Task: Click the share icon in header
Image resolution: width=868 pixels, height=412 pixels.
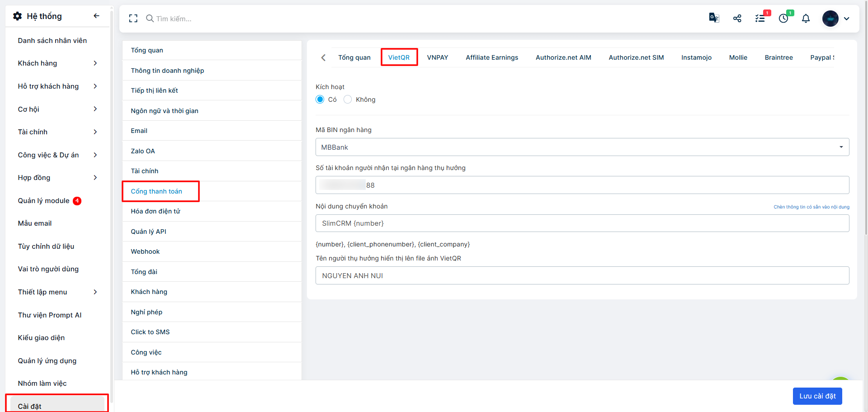Action: click(x=737, y=19)
